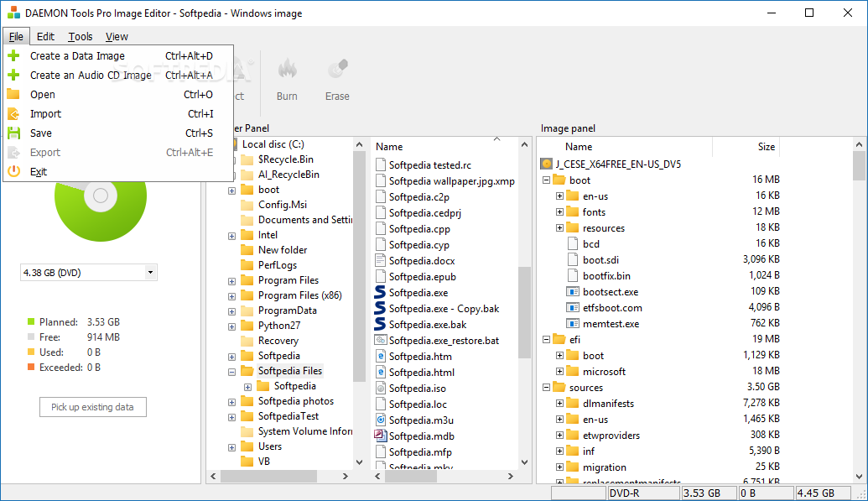Screen dimensions: 868x501
Task: Choose Create a Data Image menu entry
Action: coord(118,55)
